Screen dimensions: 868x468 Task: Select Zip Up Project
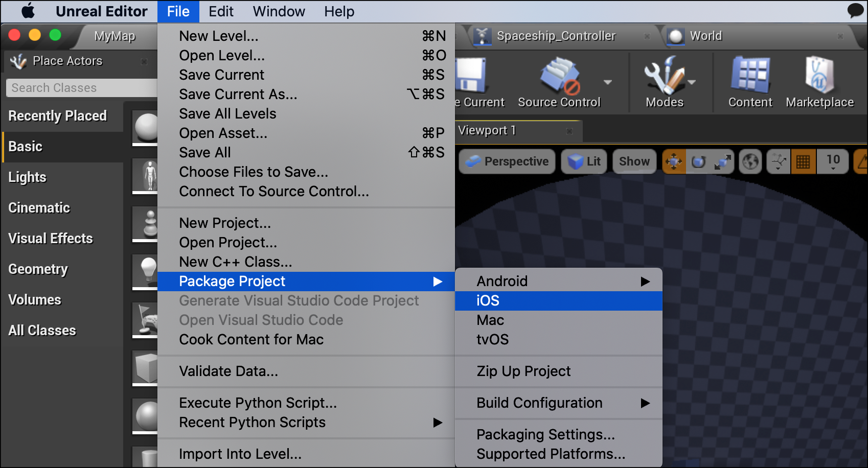point(559,371)
